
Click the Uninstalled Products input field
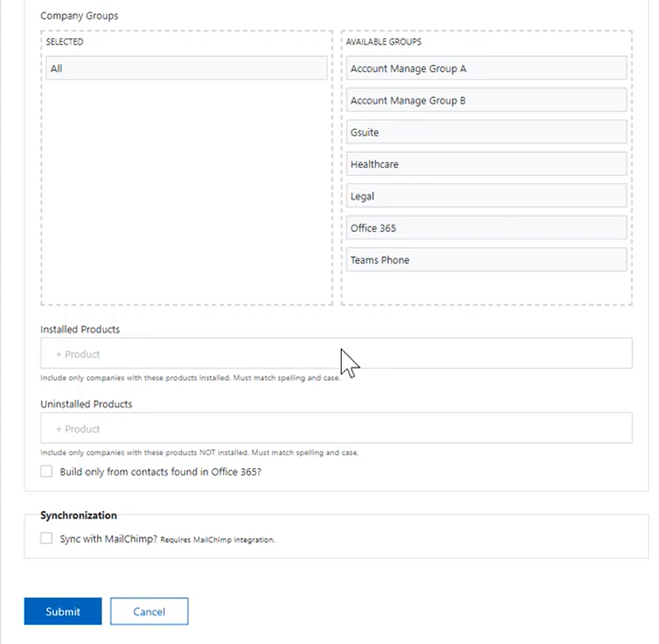(x=336, y=428)
